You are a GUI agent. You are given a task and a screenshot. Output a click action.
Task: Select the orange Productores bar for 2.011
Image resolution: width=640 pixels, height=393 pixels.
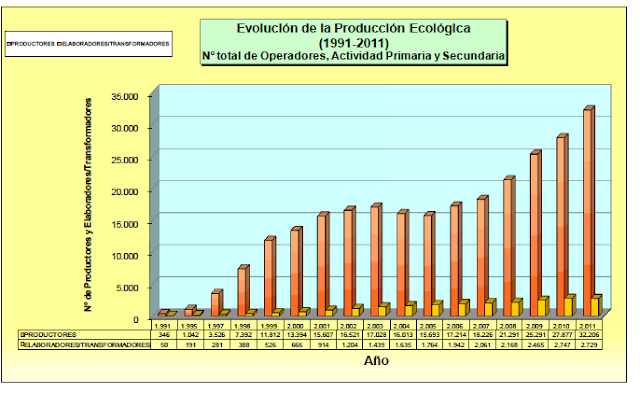click(589, 211)
